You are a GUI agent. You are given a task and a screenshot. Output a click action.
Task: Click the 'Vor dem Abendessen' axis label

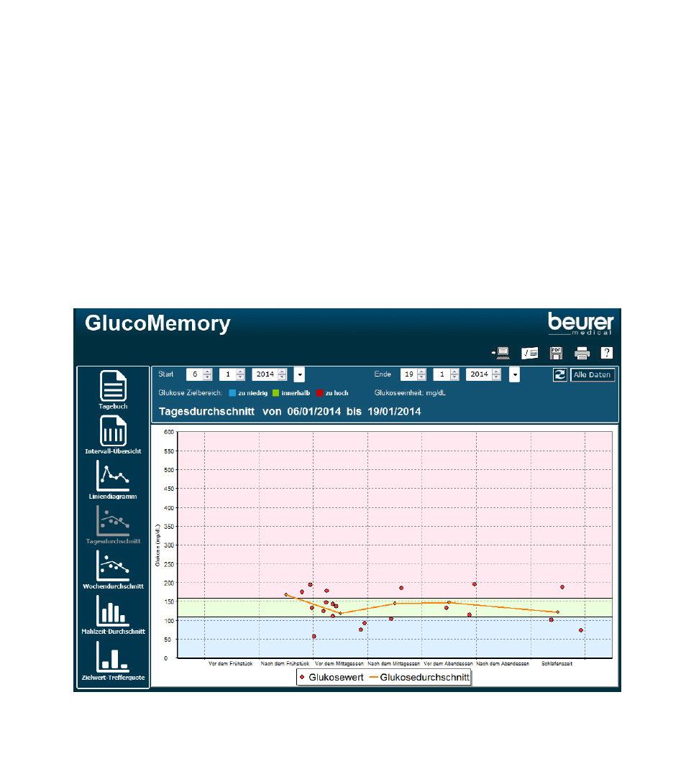click(x=448, y=664)
